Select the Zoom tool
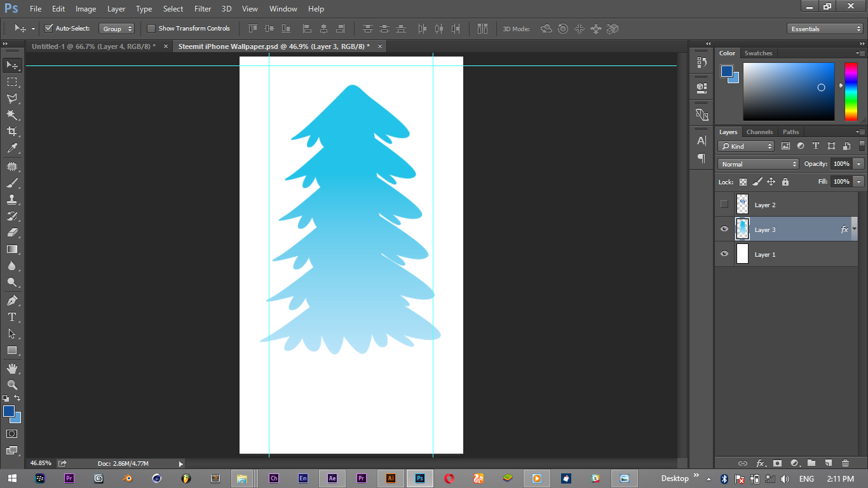 [12, 385]
